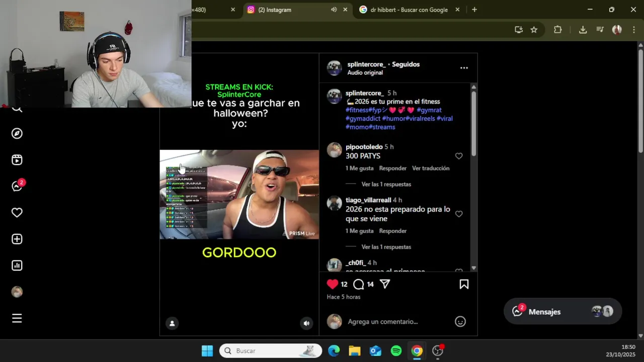
Task: Like tiago_villarreall's comment heart
Action: click(x=459, y=214)
